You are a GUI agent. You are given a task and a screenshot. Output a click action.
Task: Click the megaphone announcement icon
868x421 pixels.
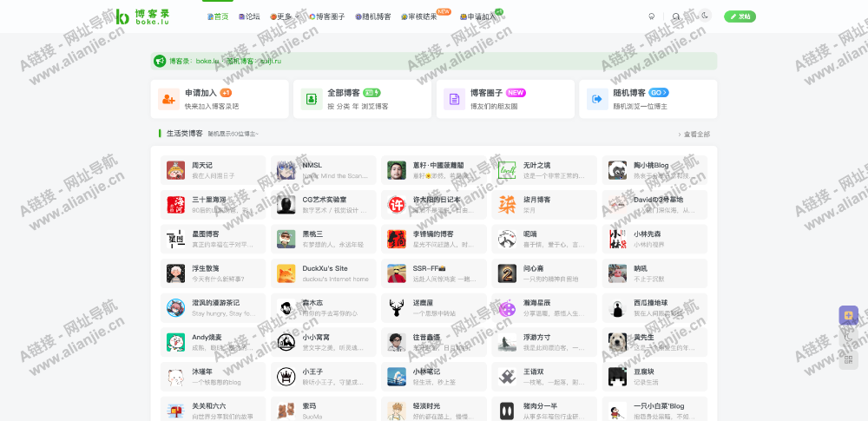160,61
